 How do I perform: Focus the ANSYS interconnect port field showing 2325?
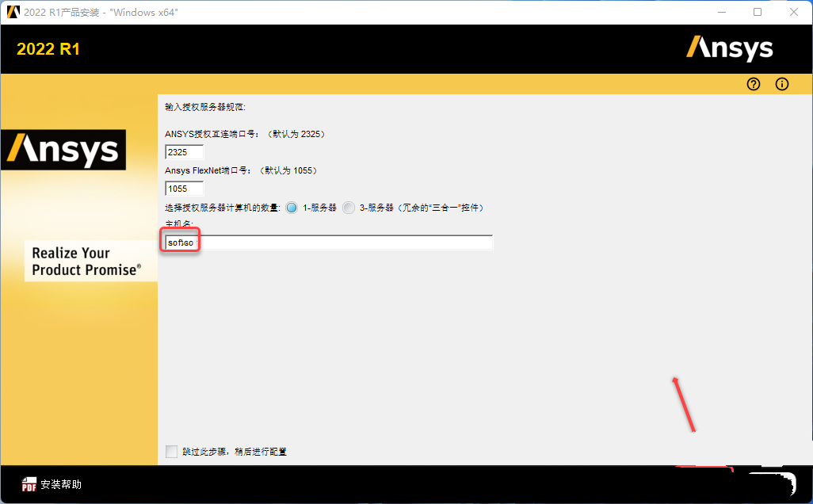point(184,152)
